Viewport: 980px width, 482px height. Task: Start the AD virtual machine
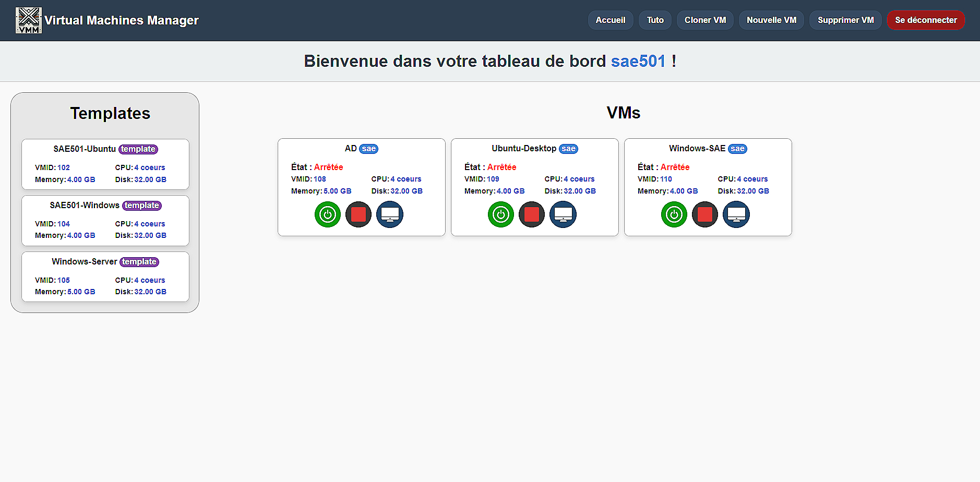click(328, 214)
